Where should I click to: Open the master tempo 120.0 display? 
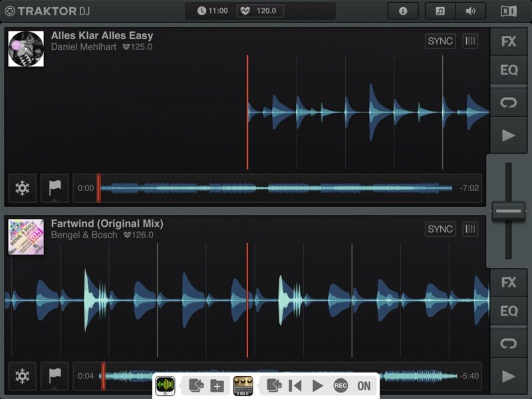260,11
